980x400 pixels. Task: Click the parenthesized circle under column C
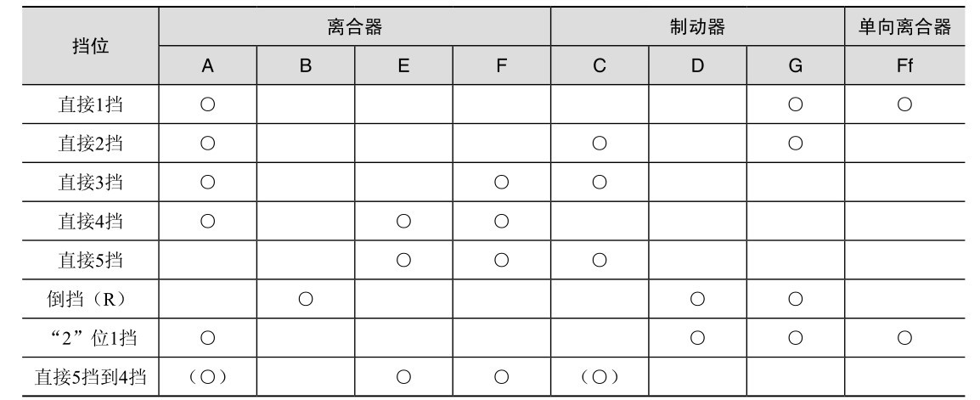(600, 378)
